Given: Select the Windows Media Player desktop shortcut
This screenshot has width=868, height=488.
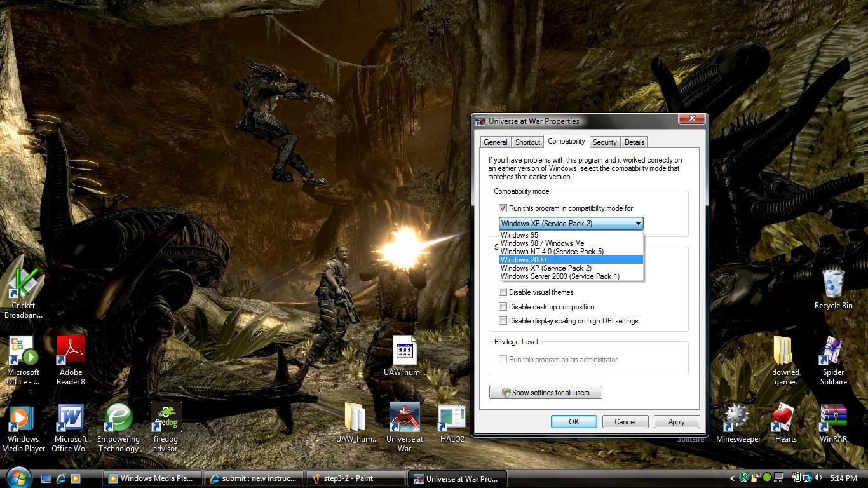Looking at the screenshot, I should coord(24,427).
